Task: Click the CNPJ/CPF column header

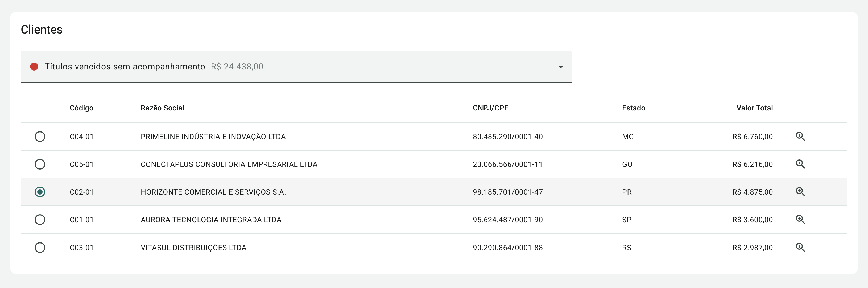Action: point(490,108)
